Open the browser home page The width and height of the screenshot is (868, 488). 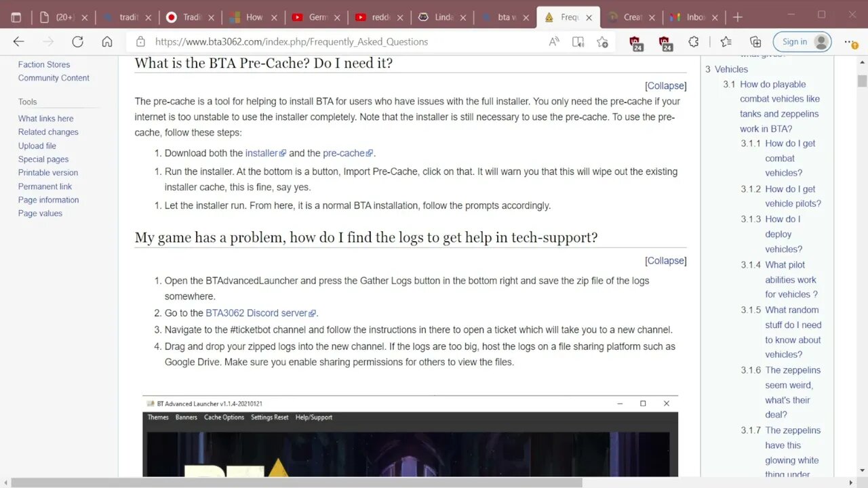pos(107,42)
